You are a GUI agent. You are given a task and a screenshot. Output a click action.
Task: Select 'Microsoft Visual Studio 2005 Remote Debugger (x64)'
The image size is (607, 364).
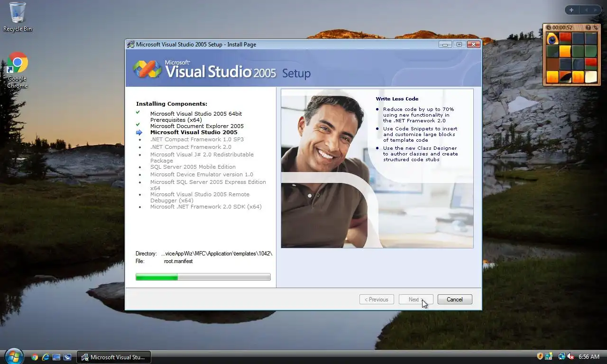(200, 198)
